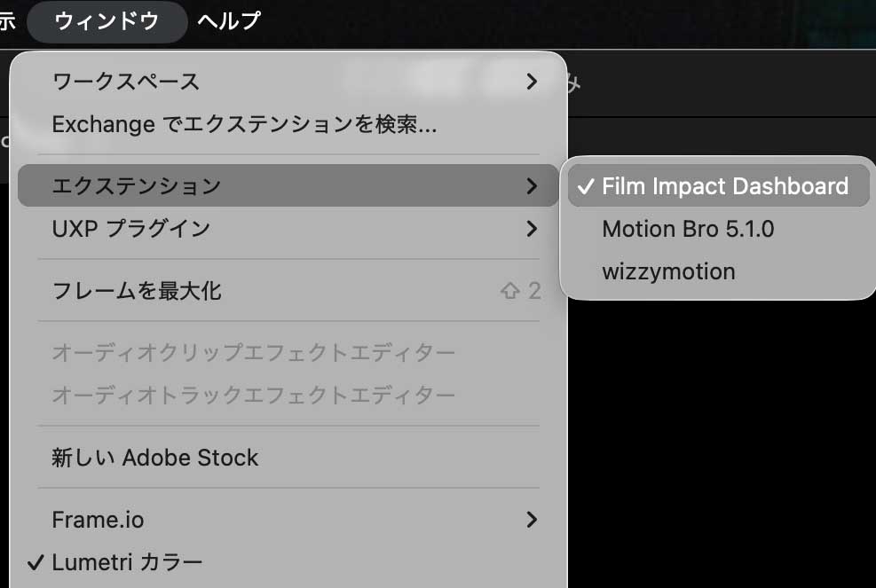
Task: Open the ヘルプ menu
Action: (x=227, y=21)
